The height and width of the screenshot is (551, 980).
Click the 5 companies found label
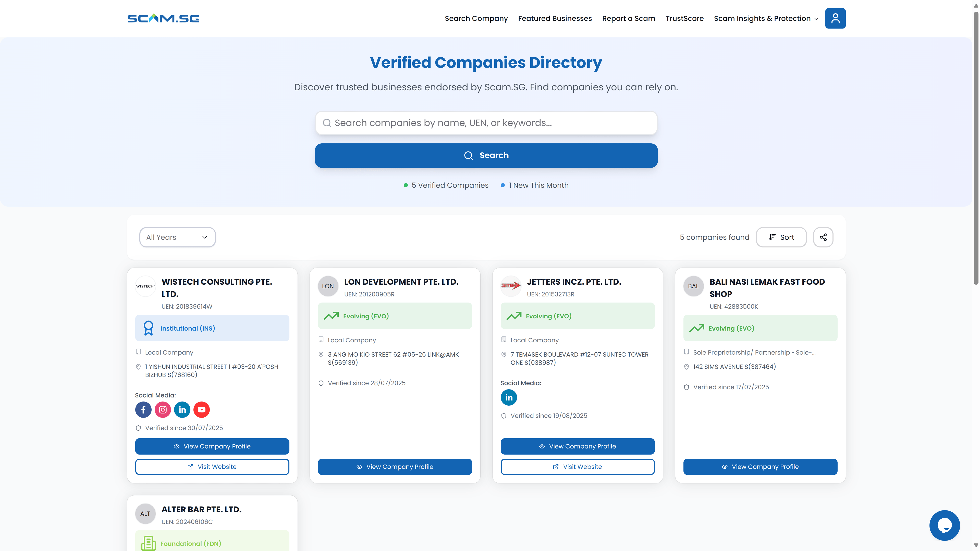pyautogui.click(x=715, y=237)
